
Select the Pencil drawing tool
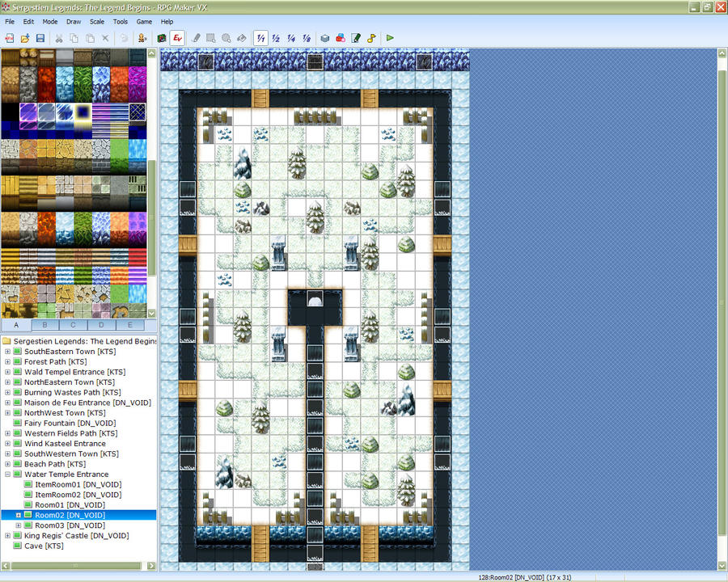click(x=196, y=38)
